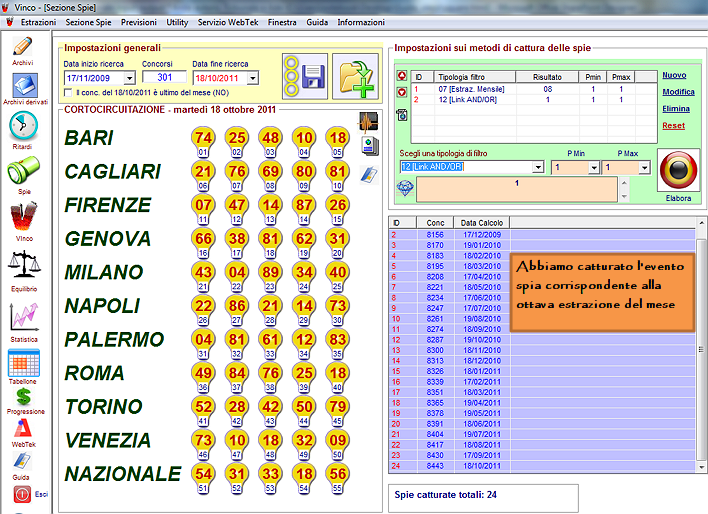Click the results table scrollbar up arrow
The height and width of the screenshot is (514, 708).
pos(701,223)
